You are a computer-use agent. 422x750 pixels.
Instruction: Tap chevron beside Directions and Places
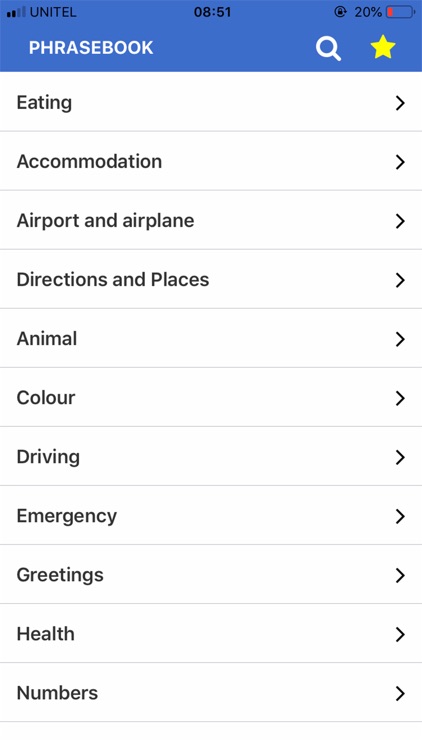pos(400,280)
